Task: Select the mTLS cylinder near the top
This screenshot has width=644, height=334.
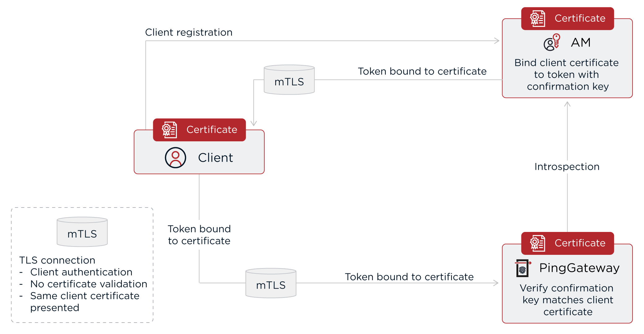Action: (x=289, y=80)
